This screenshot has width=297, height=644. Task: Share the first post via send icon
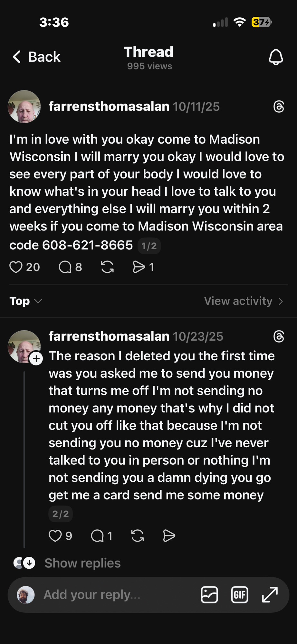139,267
